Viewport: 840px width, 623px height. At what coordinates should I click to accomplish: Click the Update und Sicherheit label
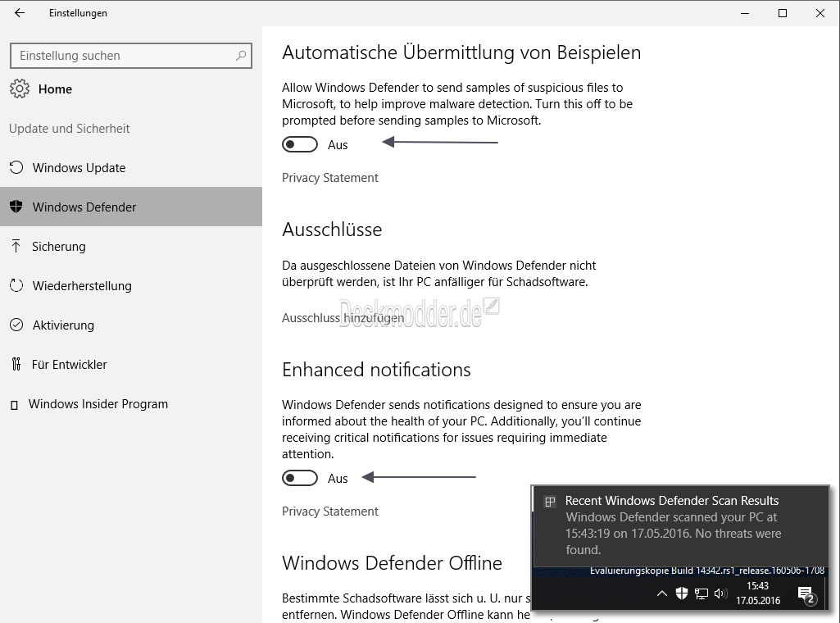click(69, 129)
